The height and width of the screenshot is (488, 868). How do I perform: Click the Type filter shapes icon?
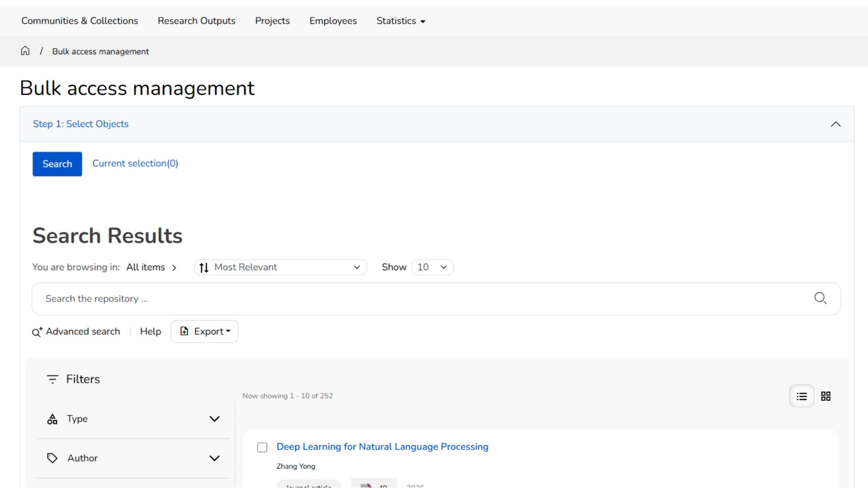(52, 419)
